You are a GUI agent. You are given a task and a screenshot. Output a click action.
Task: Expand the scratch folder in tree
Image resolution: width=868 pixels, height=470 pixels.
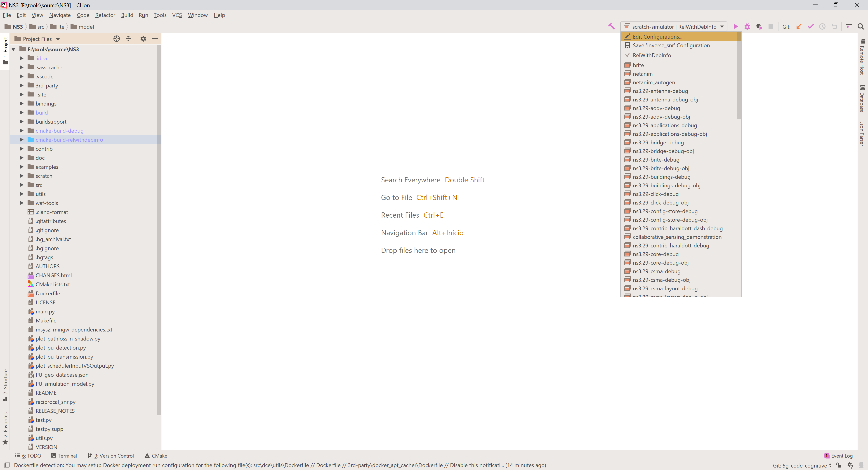[21, 176]
